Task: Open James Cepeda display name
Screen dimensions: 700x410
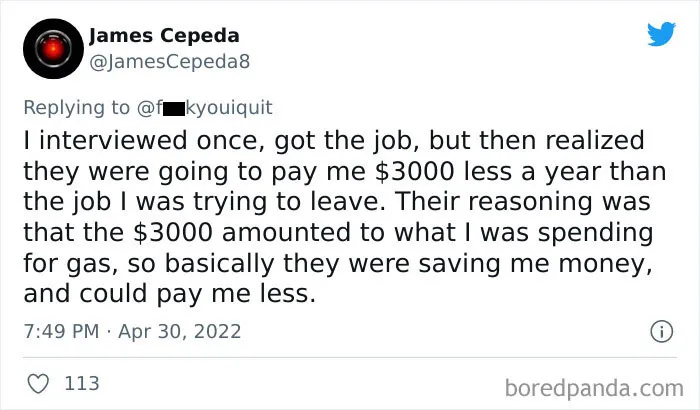Action: coord(164,36)
